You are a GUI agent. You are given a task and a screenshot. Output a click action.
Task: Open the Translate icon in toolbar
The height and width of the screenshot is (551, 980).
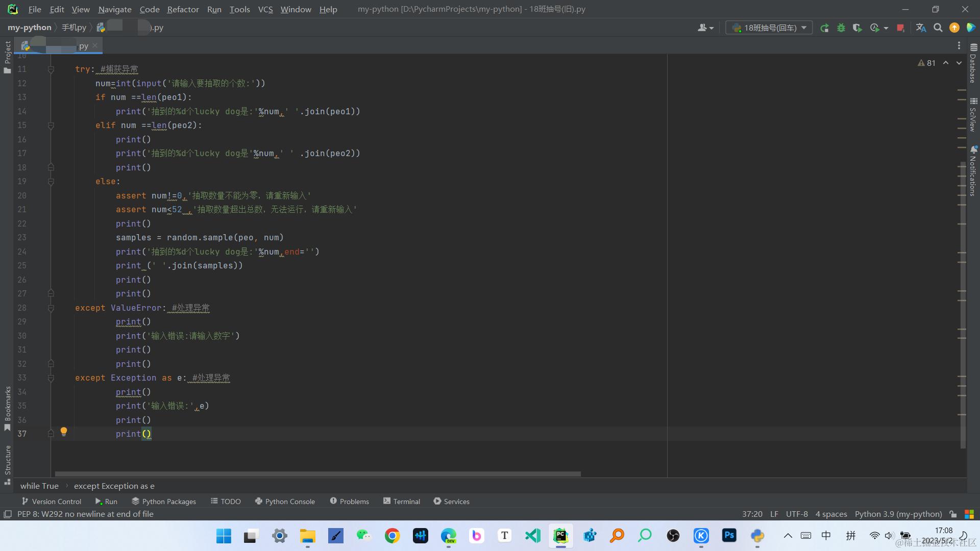tap(921, 28)
